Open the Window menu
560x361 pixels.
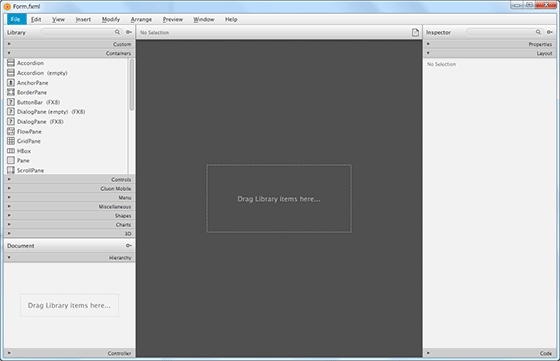coord(204,19)
